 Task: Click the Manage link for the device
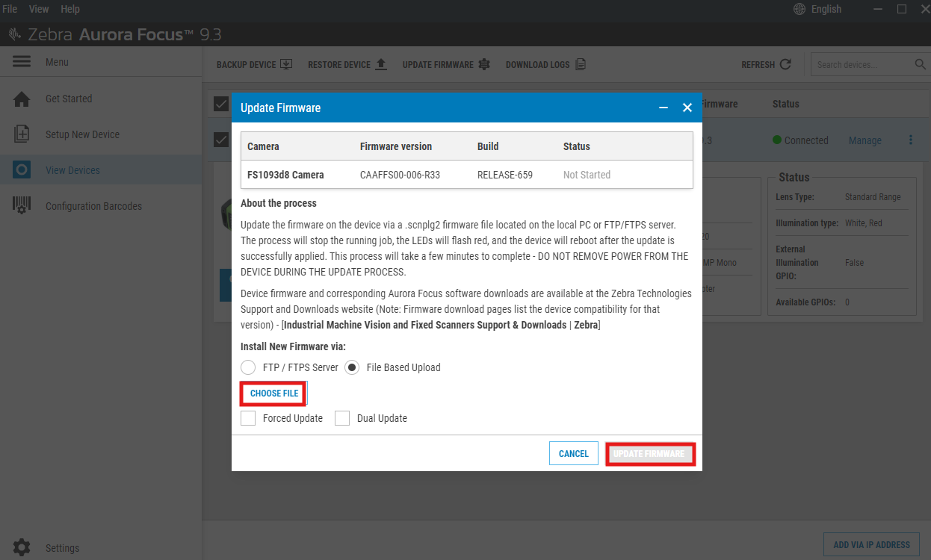(x=865, y=140)
